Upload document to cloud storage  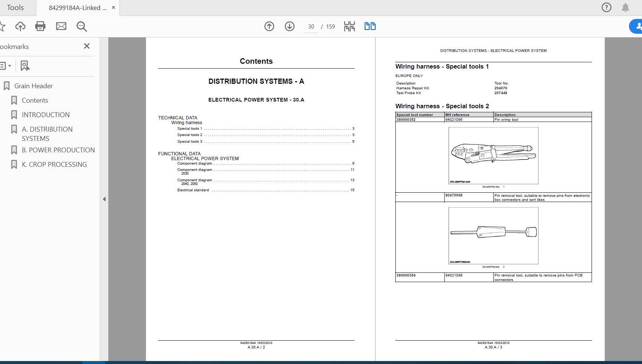20,26
